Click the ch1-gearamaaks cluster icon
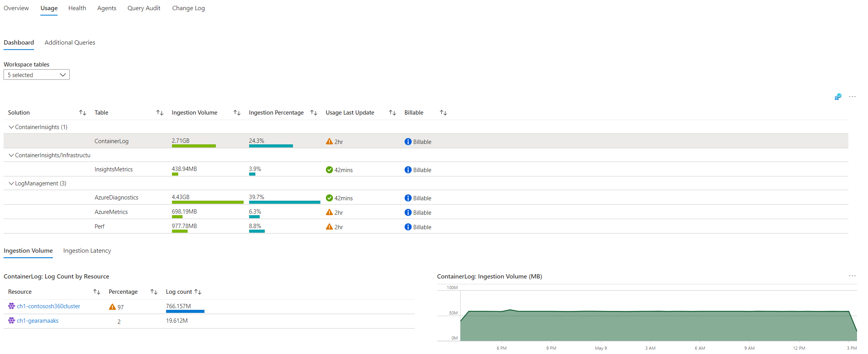The width and height of the screenshot is (868, 354). coord(11,321)
